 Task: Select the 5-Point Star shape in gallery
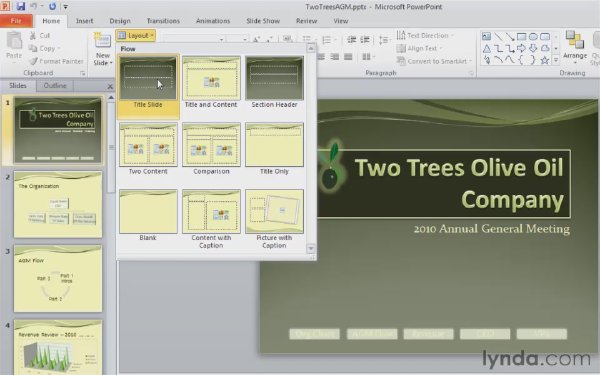coord(545,60)
